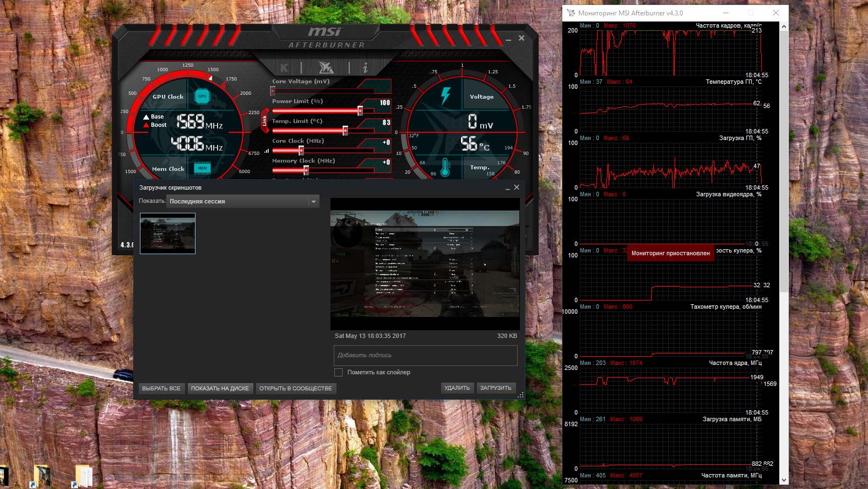Minimize the MSI Afterburner main window
The height and width of the screenshot is (489, 868).
(508, 39)
